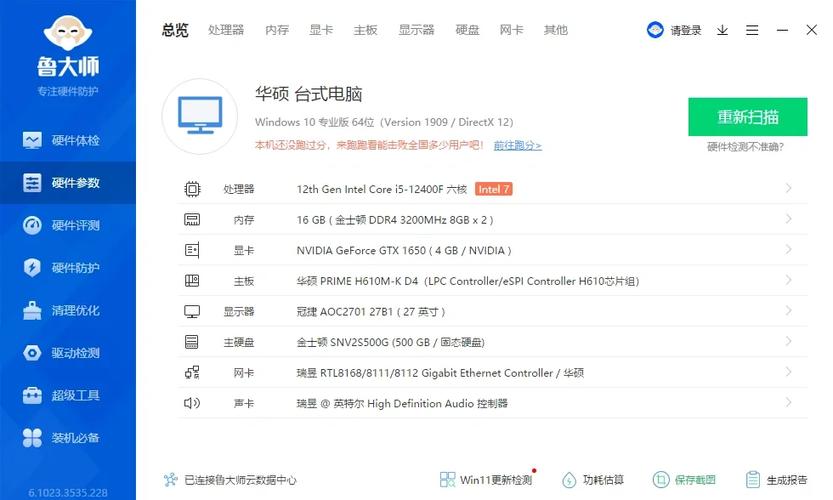Viewport: 833px width, 500px height.
Task: Click 硬件检测不准确? link
Action: (745, 147)
